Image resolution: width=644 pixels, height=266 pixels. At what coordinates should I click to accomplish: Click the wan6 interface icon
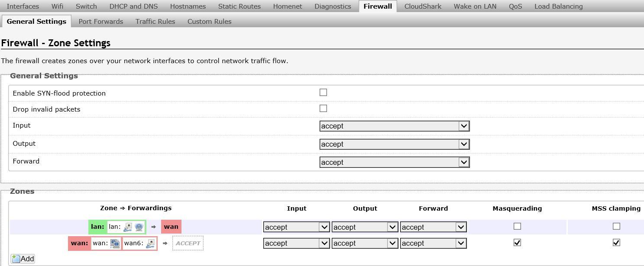click(150, 244)
